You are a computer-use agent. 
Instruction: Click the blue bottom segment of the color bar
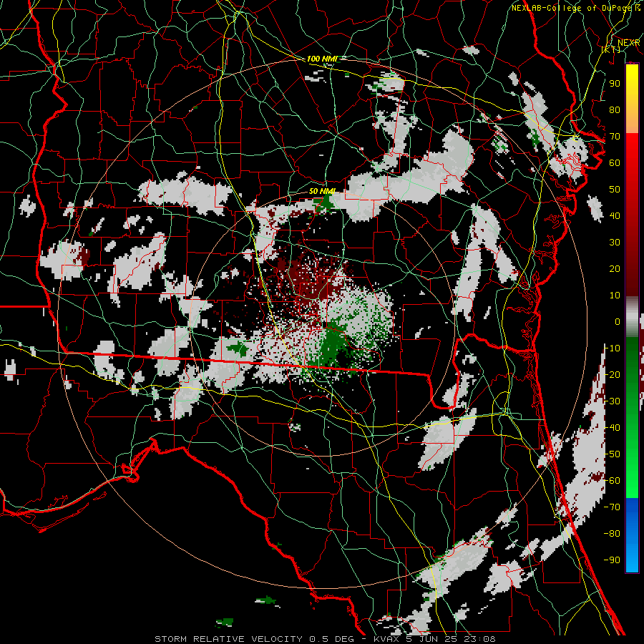point(632,535)
